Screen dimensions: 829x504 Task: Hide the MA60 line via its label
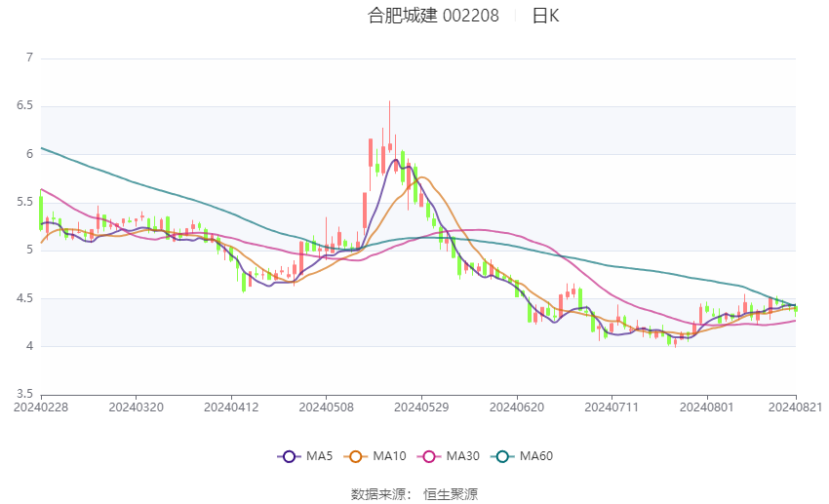point(536,456)
